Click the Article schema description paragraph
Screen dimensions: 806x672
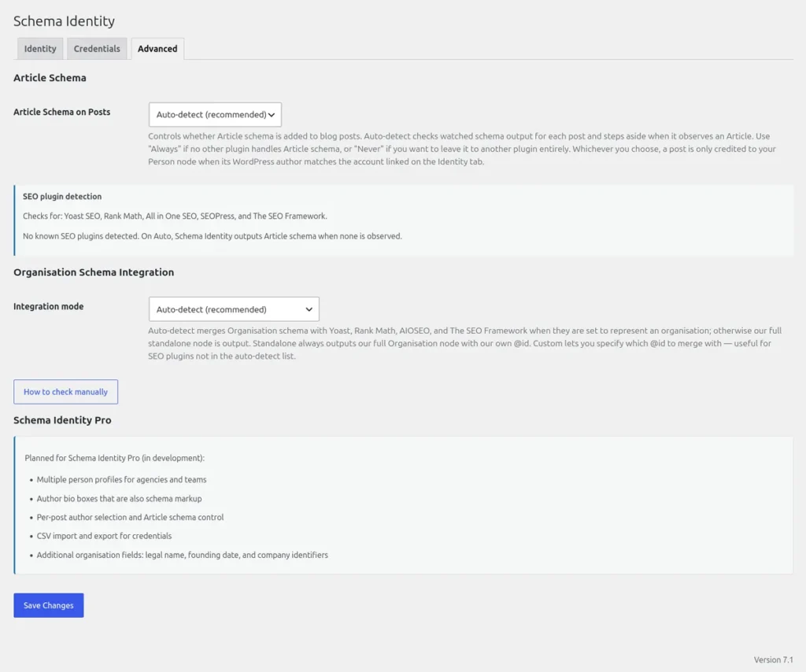point(461,149)
